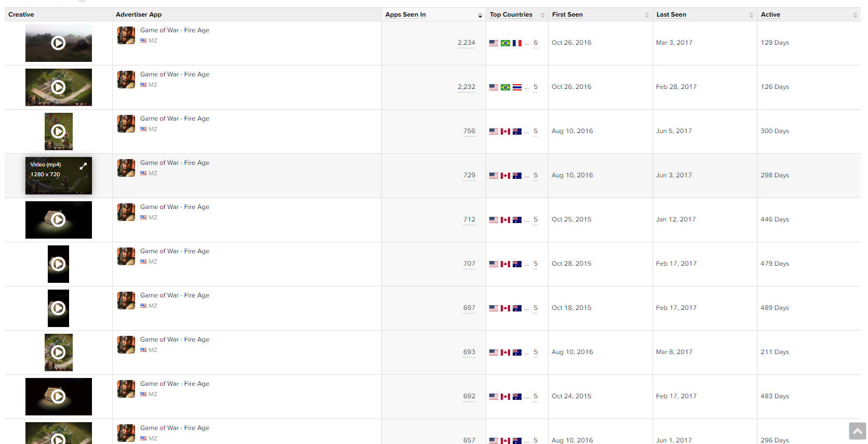
Task: Sort Active column using its sort arrow
Action: point(855,15)
